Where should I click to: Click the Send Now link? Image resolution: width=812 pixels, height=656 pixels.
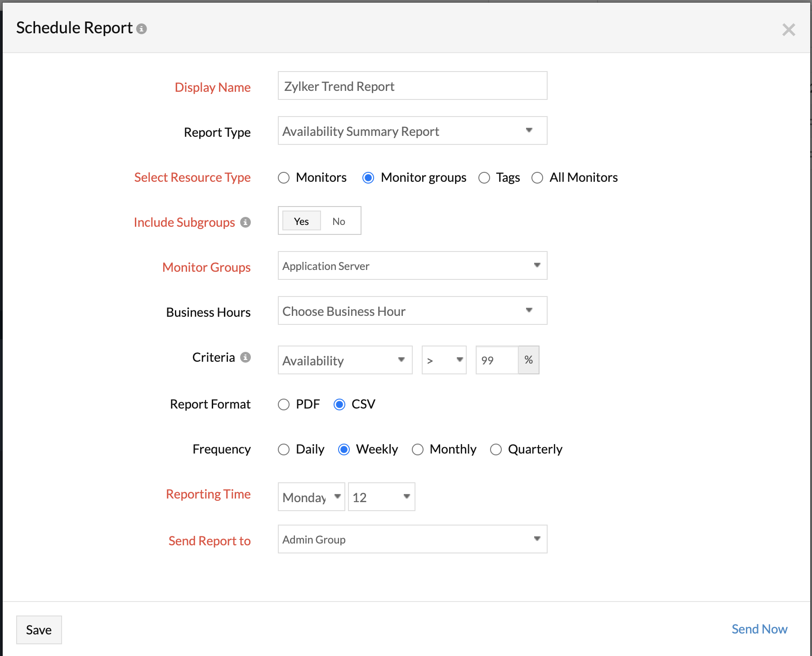click(759, 629)
